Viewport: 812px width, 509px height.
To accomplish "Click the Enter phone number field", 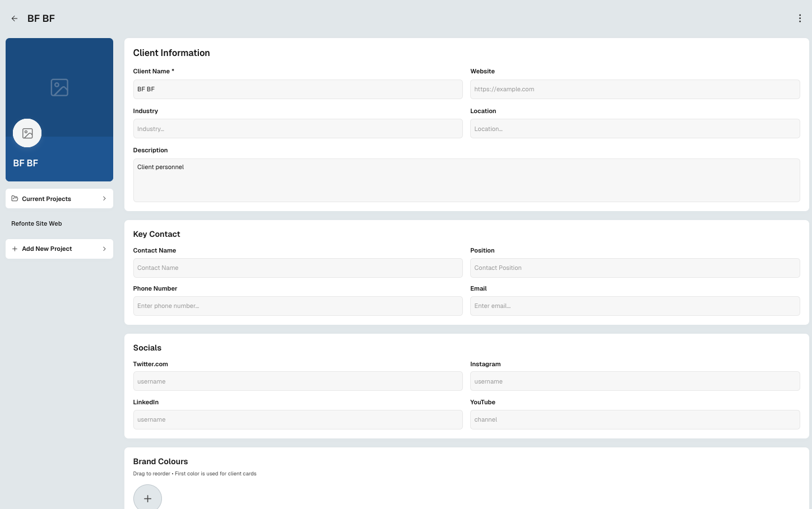I will pyautogui.click(x=298, y=306).
